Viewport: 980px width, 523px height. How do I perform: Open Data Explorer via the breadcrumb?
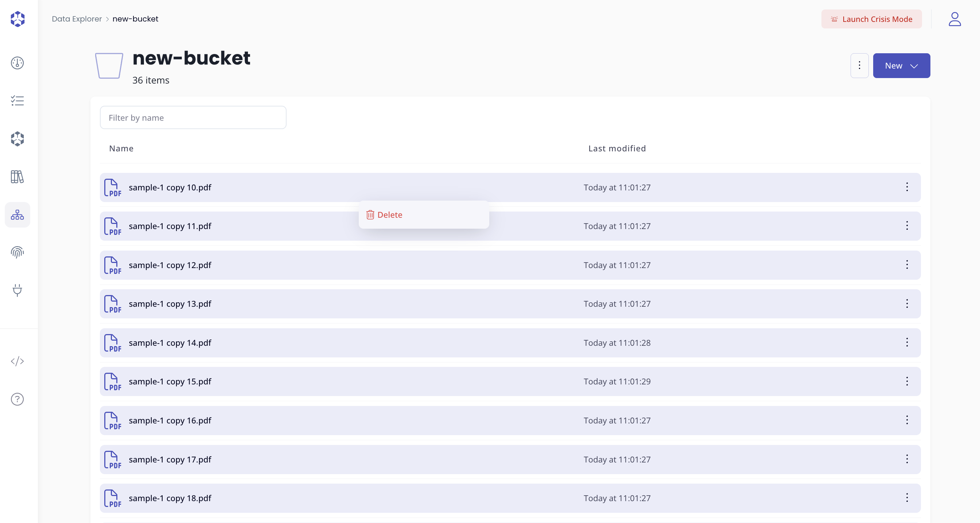[77, 19]
